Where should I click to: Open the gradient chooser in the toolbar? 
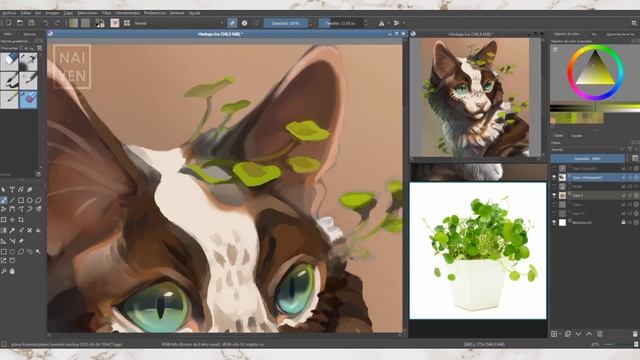pos(73,23)
